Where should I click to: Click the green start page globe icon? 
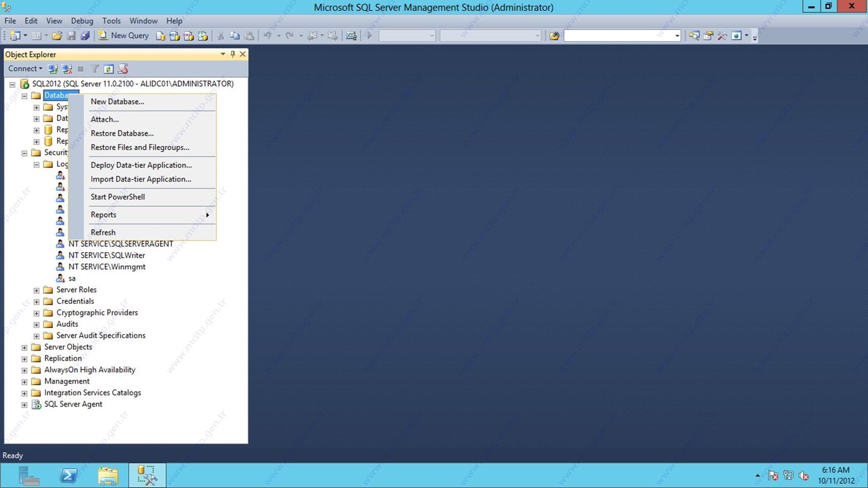click(736, 36)
